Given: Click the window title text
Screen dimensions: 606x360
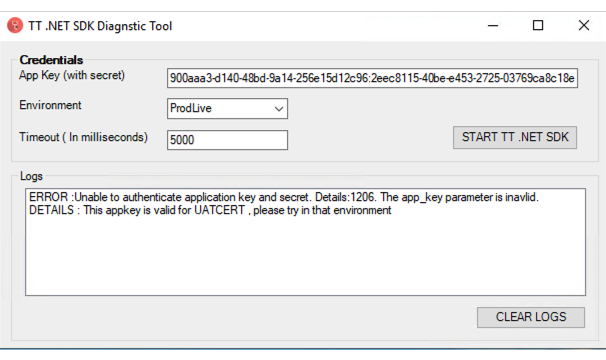Looking at the screenshot, I should click(100, 26).
